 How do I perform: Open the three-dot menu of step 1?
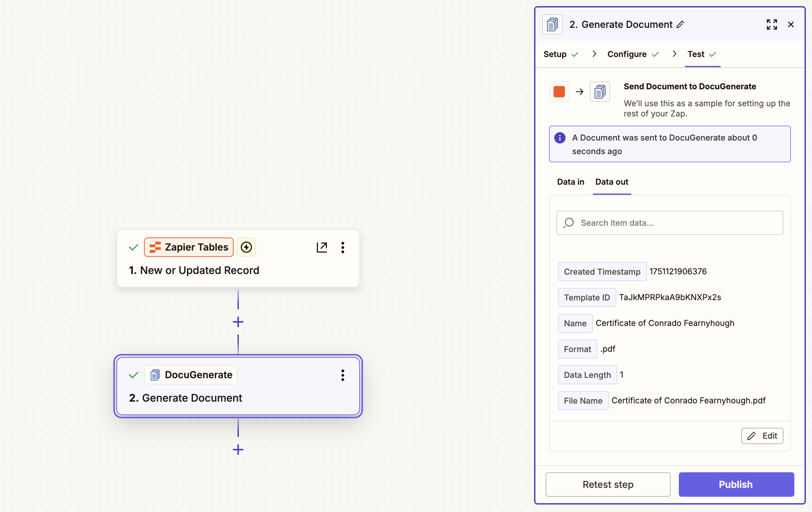[x=342, y=248]
